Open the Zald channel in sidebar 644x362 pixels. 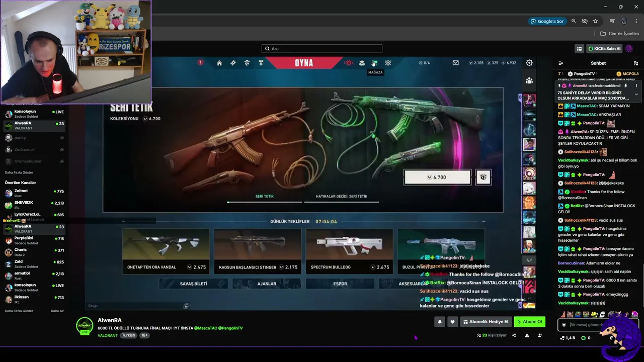34,264
